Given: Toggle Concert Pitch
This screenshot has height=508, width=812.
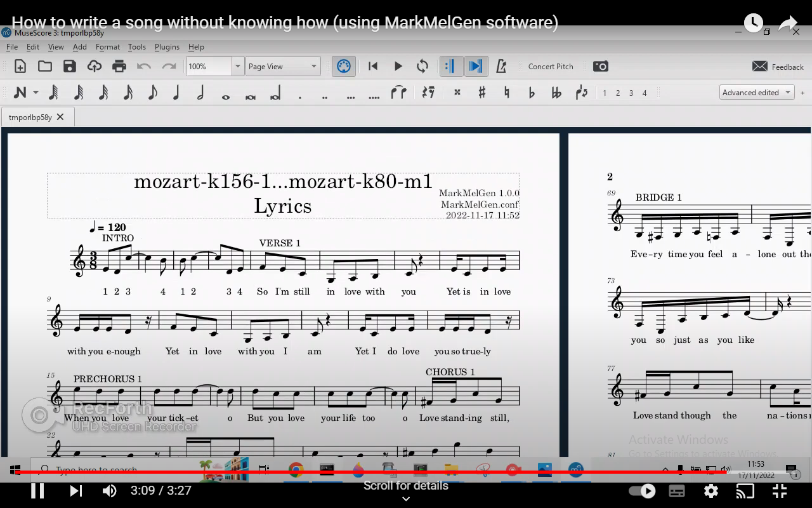Looking at the screenshot, I should (551, 67).
